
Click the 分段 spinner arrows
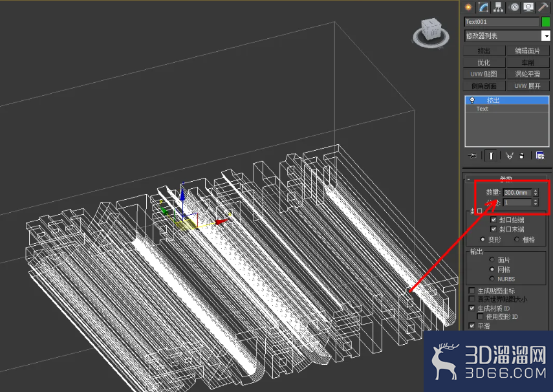tap(536, 202)
